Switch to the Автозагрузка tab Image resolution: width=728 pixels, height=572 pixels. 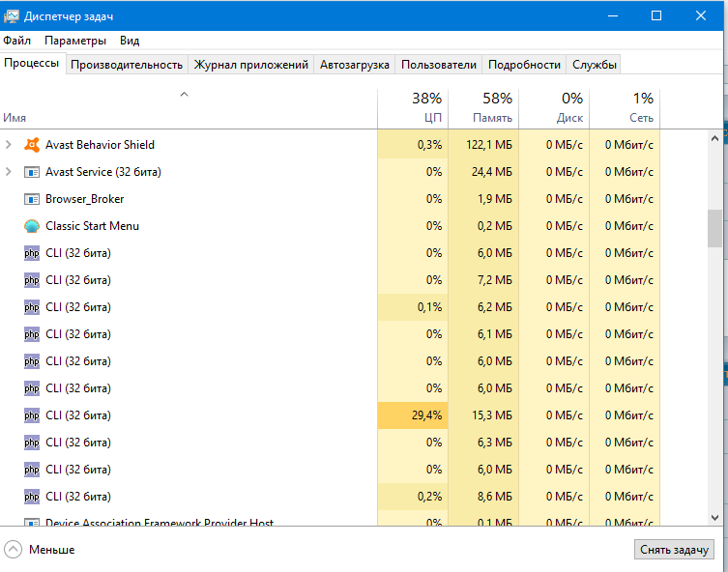355,65
